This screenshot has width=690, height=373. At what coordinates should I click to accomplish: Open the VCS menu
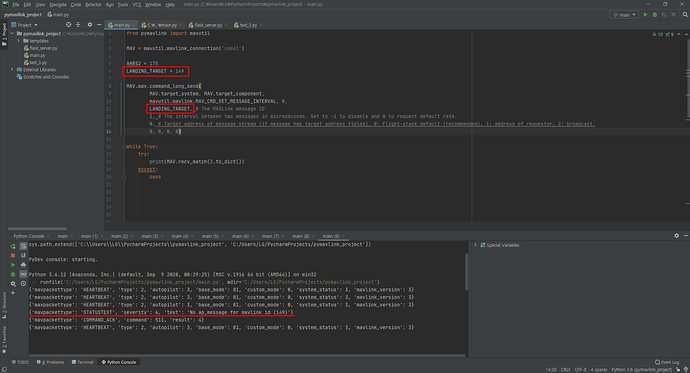coord(137,4)
